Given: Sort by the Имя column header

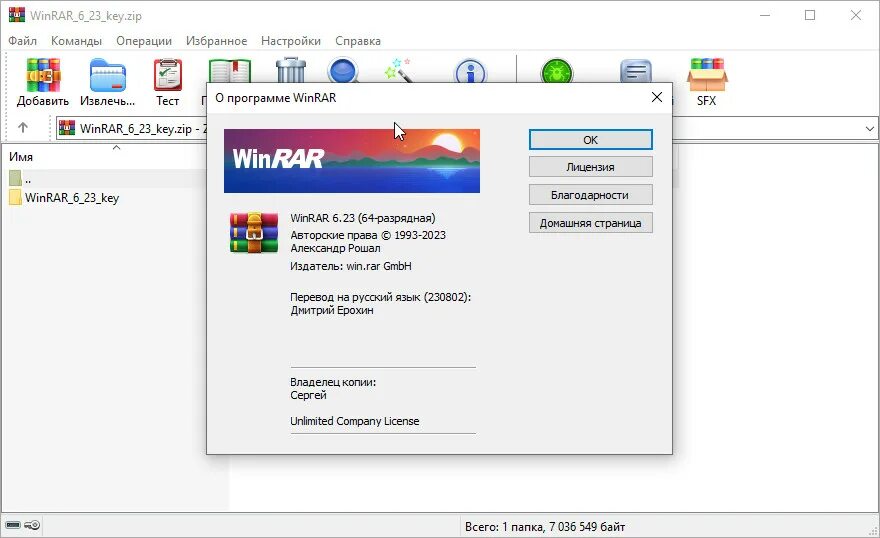Looking at the screenshot, I should coord(21,157).
